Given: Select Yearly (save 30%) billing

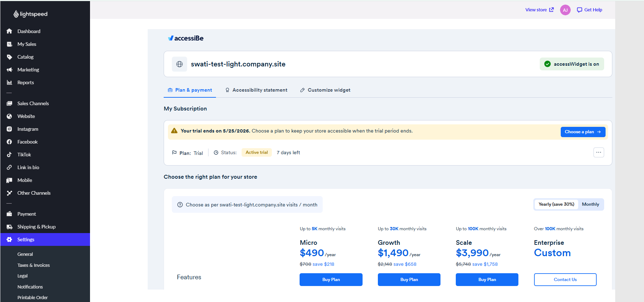Looking at the screenshot, I should coord(556,204).
